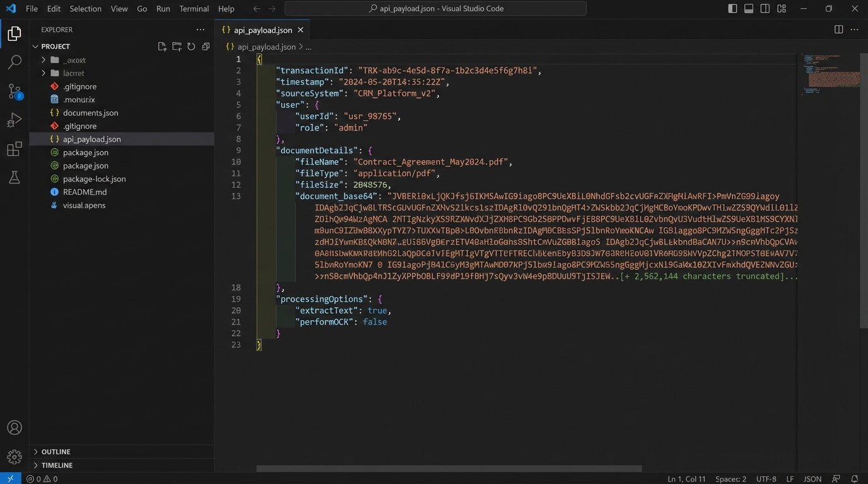This screenshot has height=484, width=868.
Task: Open the Terminal menu
Action: (194, 8)
